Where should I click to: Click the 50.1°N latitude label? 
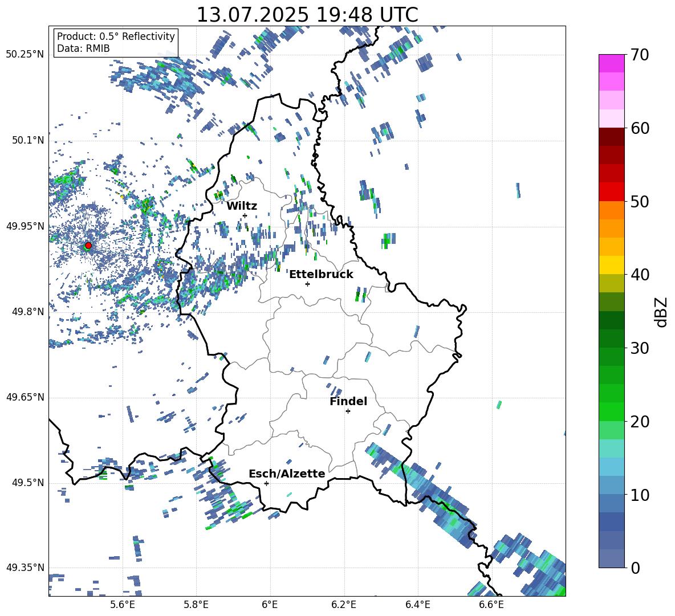pos(28,141)
